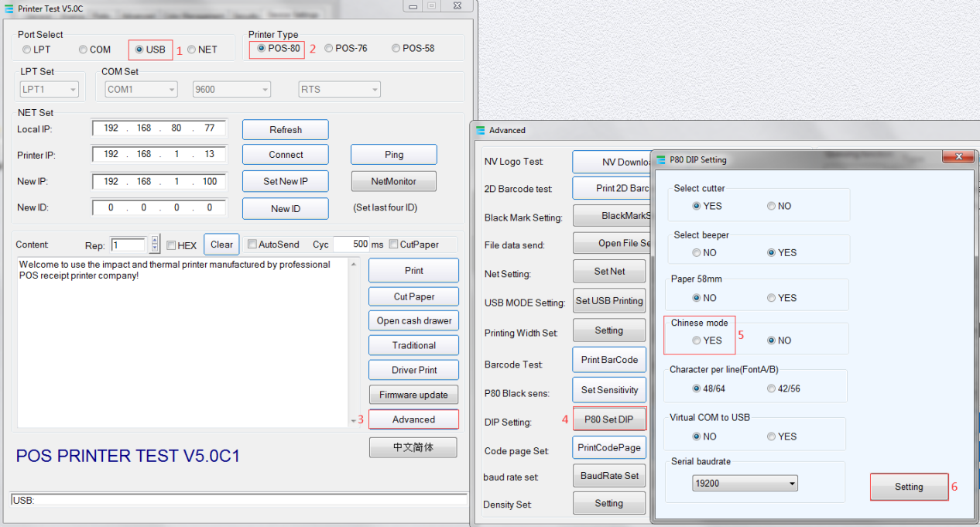Viewport: 980px width, 527px height.
Task: Enable HEX mode for content
Action: point(173,244)
